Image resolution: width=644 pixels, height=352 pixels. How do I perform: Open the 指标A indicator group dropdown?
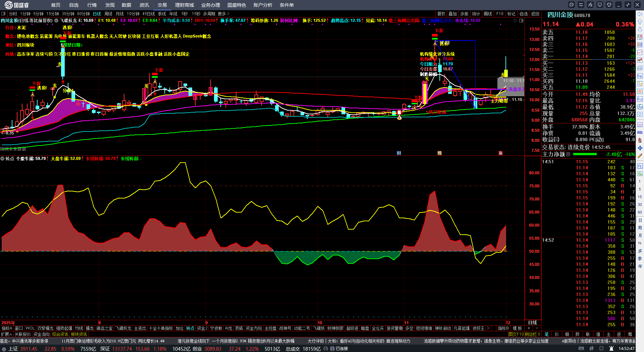click(x=7, y=328)
